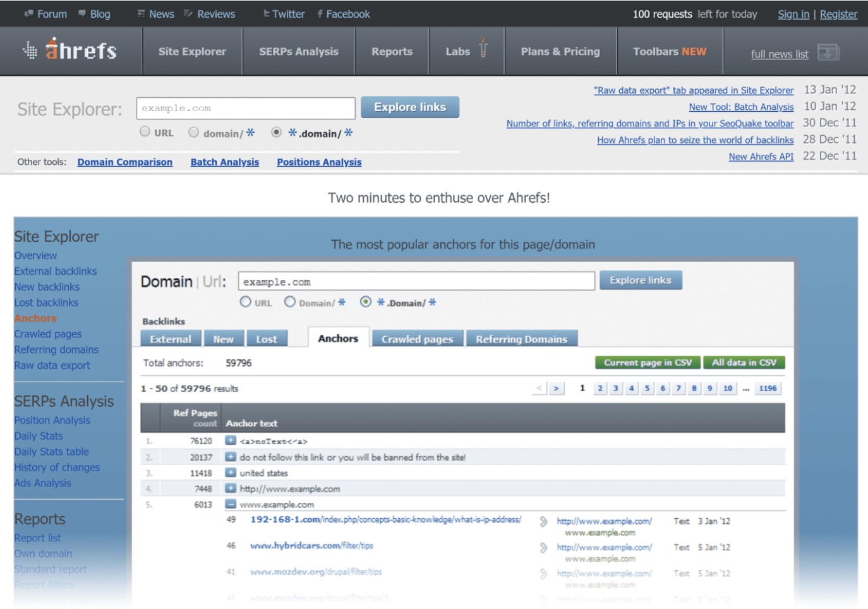The width and height of the screenshot is (868, 609).
Task: Switch to the Referring Domains tab
Action: coord(522,339)
